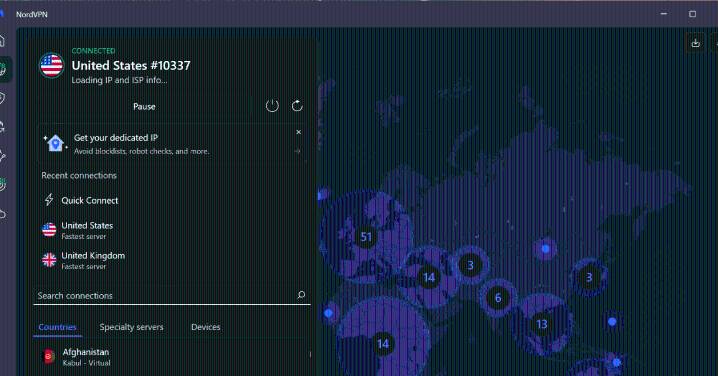
Task: Open the shield Threat Protection sidebar icon
Action: pos(2,98)
